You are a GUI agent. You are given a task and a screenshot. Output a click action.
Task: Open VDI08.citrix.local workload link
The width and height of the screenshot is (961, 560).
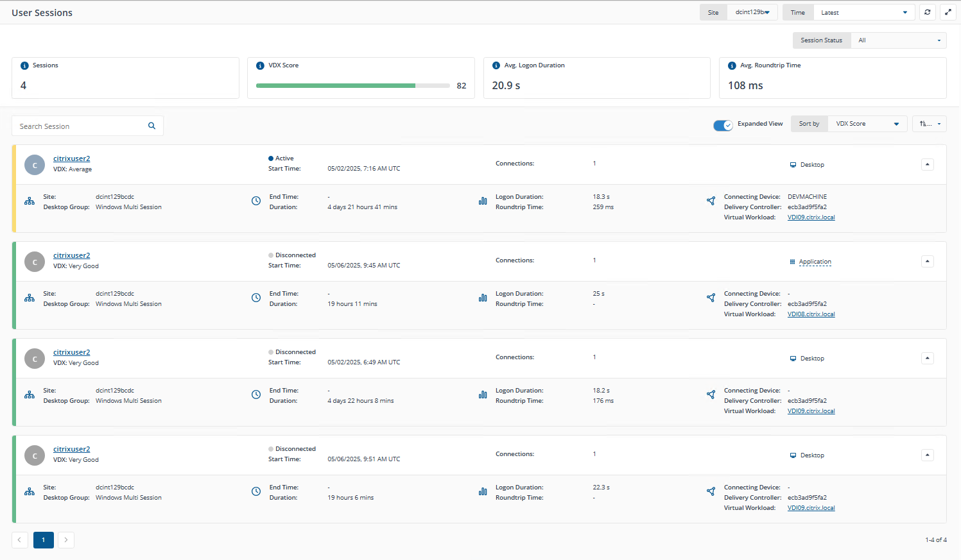(x=811, y=314)
